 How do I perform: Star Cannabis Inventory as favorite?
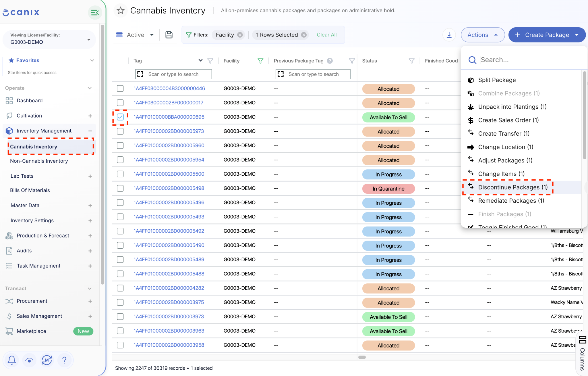pyautogui.click(x=121, y=11)
